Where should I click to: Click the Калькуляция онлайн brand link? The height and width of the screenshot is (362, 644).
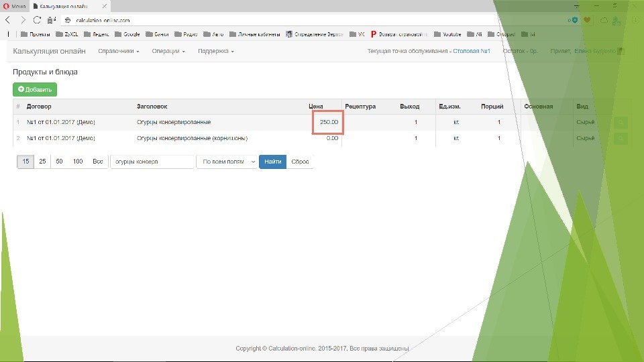click(49, 52)
